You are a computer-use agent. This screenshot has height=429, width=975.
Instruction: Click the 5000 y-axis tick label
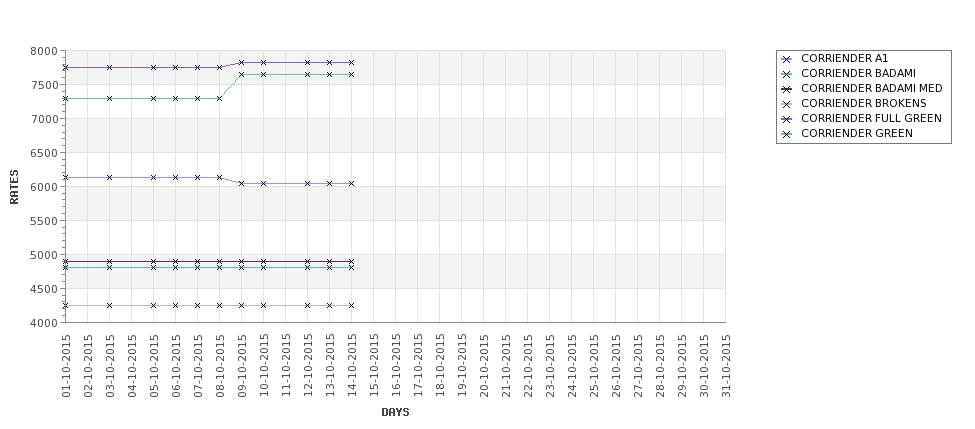(44, 255)
